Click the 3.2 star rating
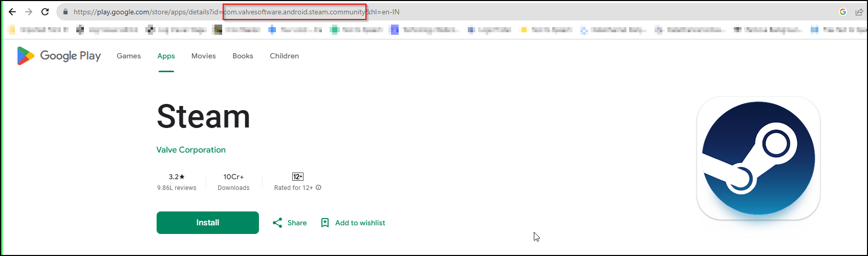This screenshot has height=256, width=868. tap(177, 177)
